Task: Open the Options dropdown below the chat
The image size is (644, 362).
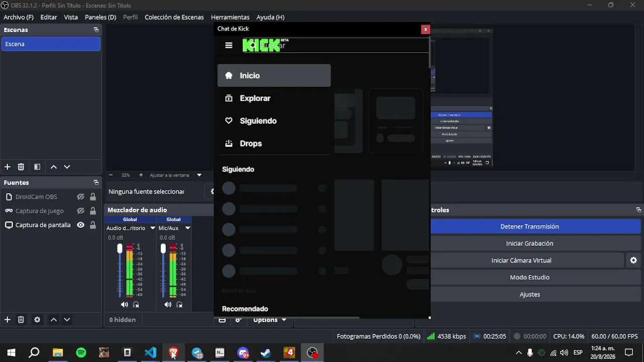Action: point(270,320)
